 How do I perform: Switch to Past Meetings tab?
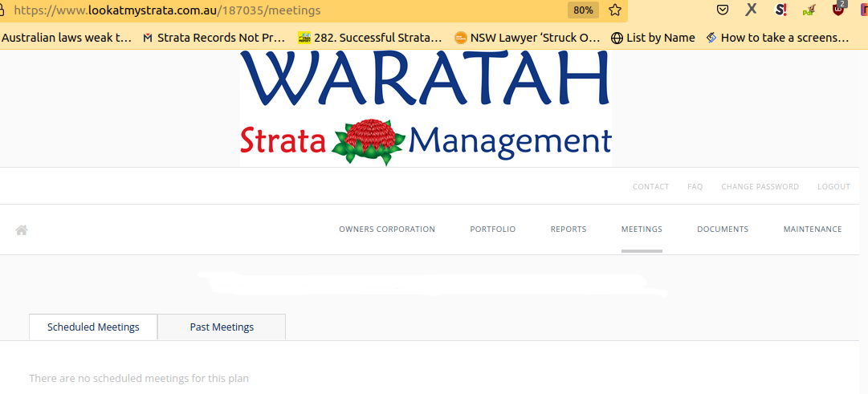click(x=222, y=327)
